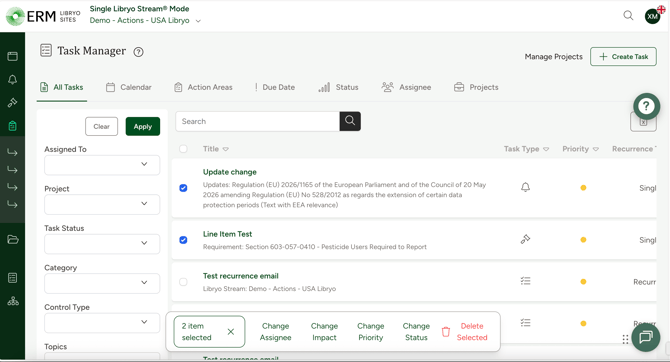The height and width of the screenshot is (362, 670).
Task: Click the drag handle dots near chat widget
Action: (x=625, y=339)
